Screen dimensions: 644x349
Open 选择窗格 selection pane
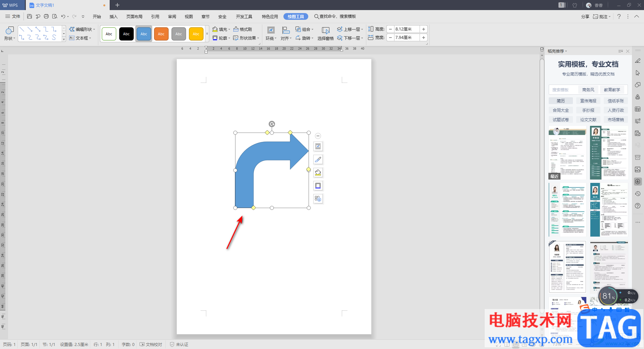[x=325, y=34]
